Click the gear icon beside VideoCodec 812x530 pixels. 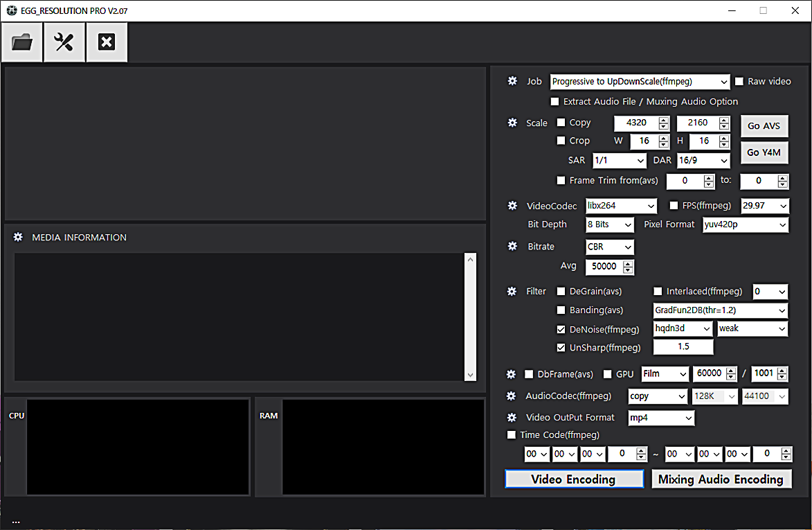coord(512,206)
